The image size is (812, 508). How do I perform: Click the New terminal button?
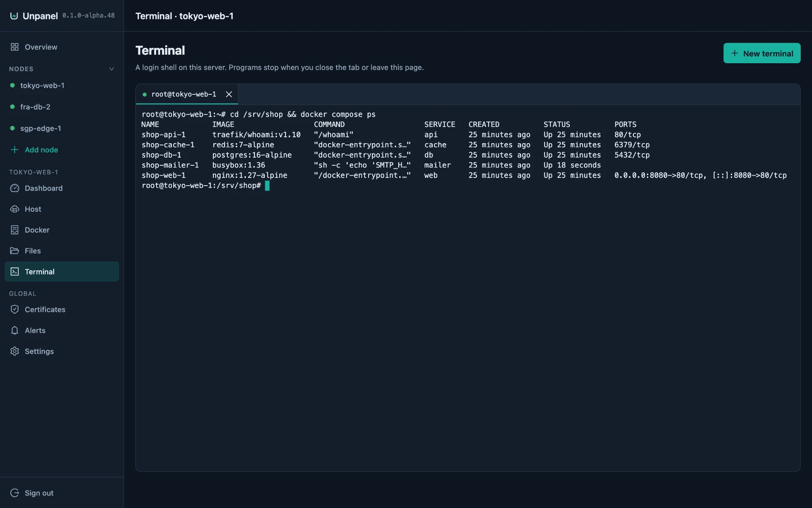(762, 53)
